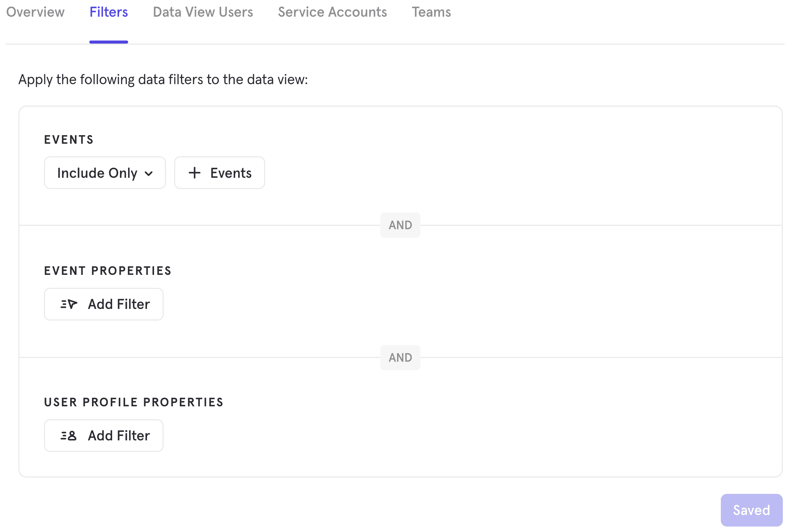Select the Filters tab
The height and width of the screenshot is (532, 790).
[108, 12]
